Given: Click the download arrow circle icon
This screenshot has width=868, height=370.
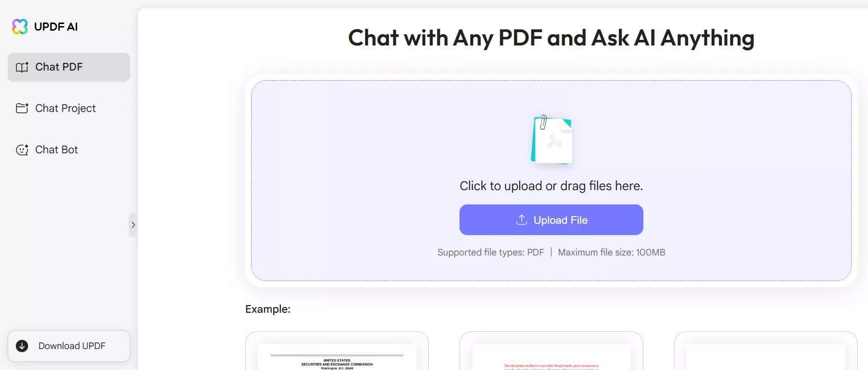Looking at the screenshot, I should point(22,346).
